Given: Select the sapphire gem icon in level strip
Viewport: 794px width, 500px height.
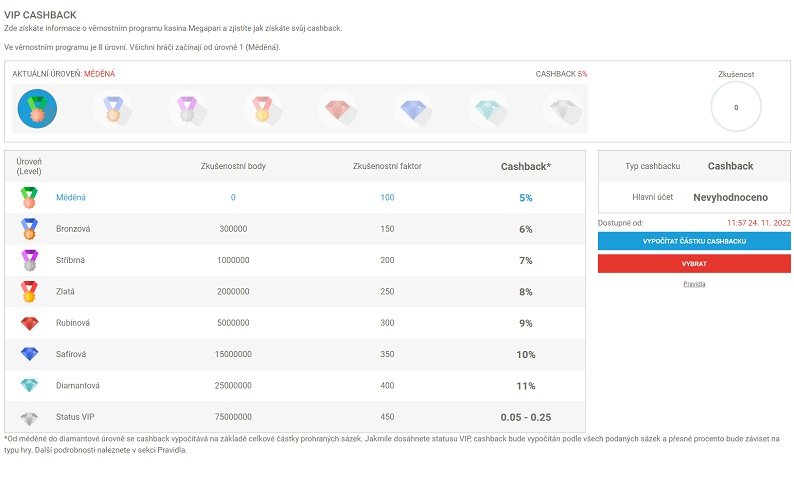Looking at the screenshot, I should 412,108.
